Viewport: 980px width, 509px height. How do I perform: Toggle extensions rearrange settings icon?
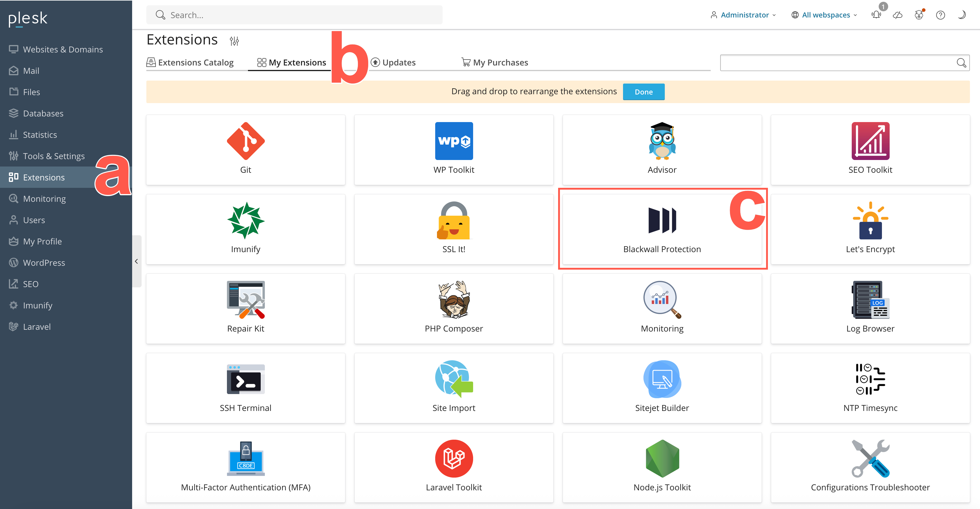(234, 41)
